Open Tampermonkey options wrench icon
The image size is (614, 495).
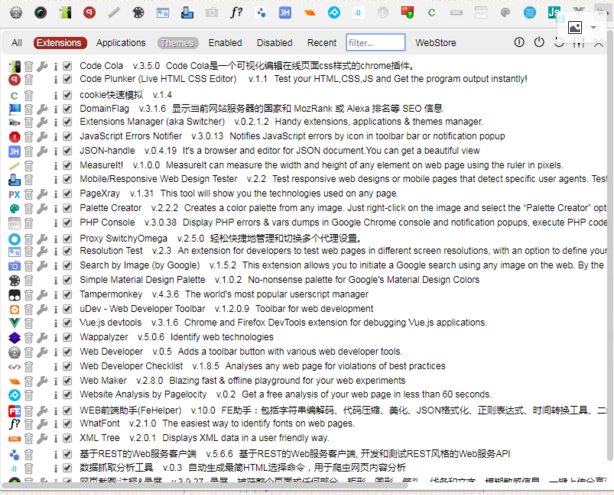[x=42, y=295]
